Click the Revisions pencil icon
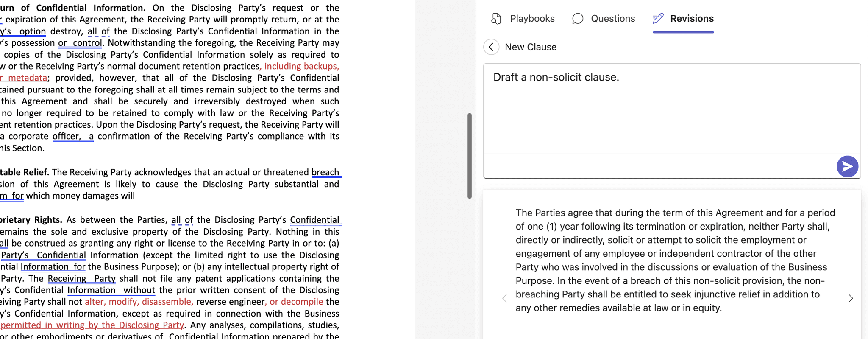 click(x=658, y=19)
